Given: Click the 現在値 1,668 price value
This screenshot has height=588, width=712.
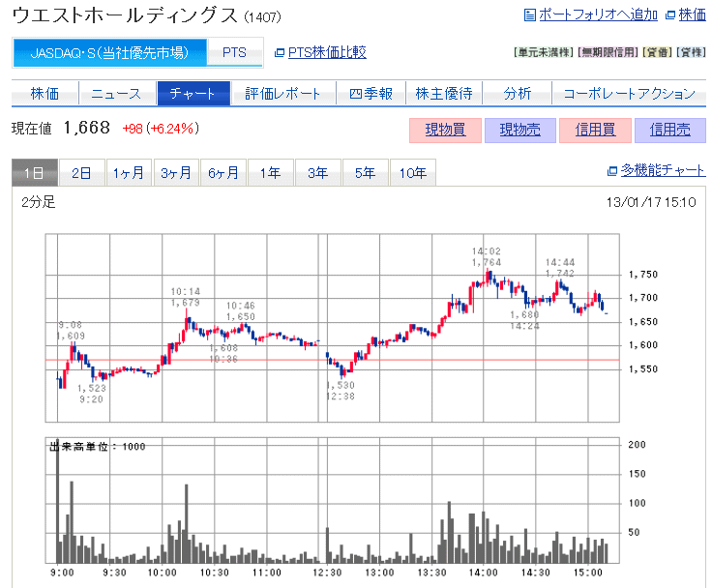Looking at the screenshot, I should (86, 128).
